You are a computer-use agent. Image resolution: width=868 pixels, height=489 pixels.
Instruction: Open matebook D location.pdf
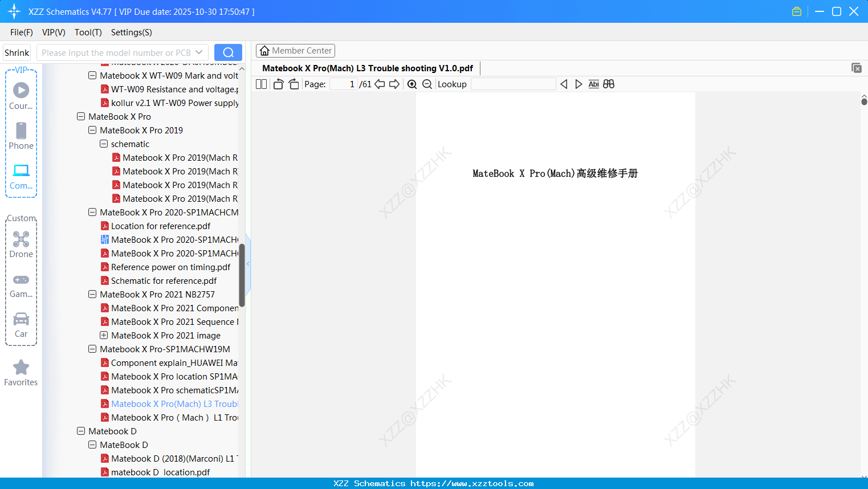pyautogui.click(x=156, y=472)
